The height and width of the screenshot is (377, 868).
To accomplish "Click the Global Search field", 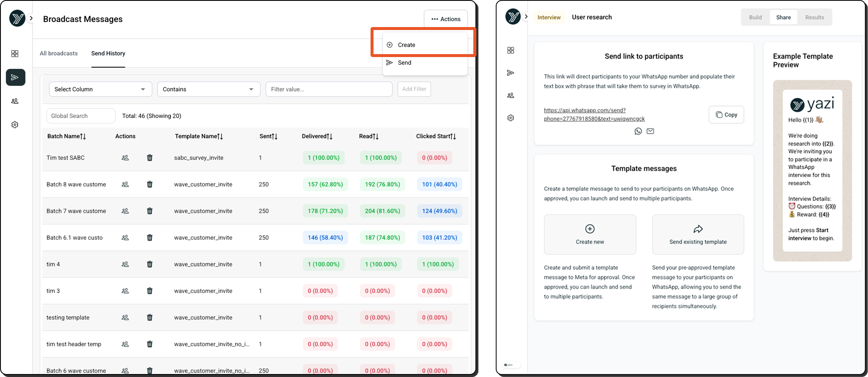I will tap(81, 116).
